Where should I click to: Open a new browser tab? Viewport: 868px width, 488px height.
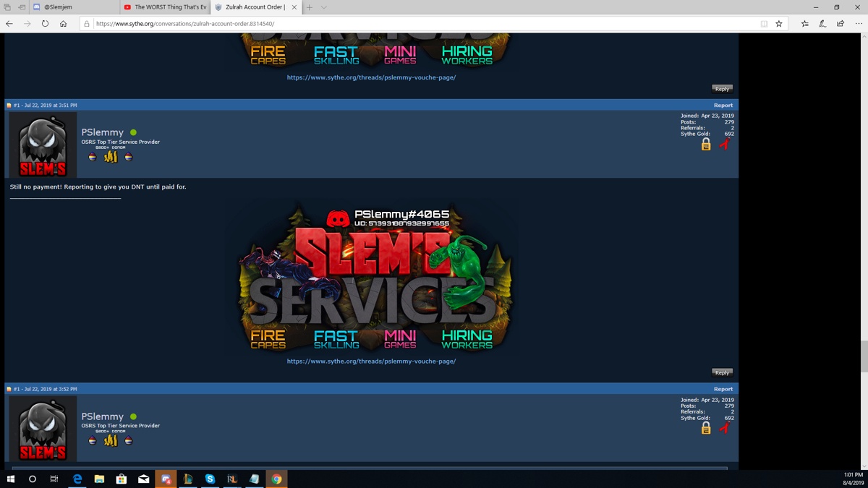point(309,7)
